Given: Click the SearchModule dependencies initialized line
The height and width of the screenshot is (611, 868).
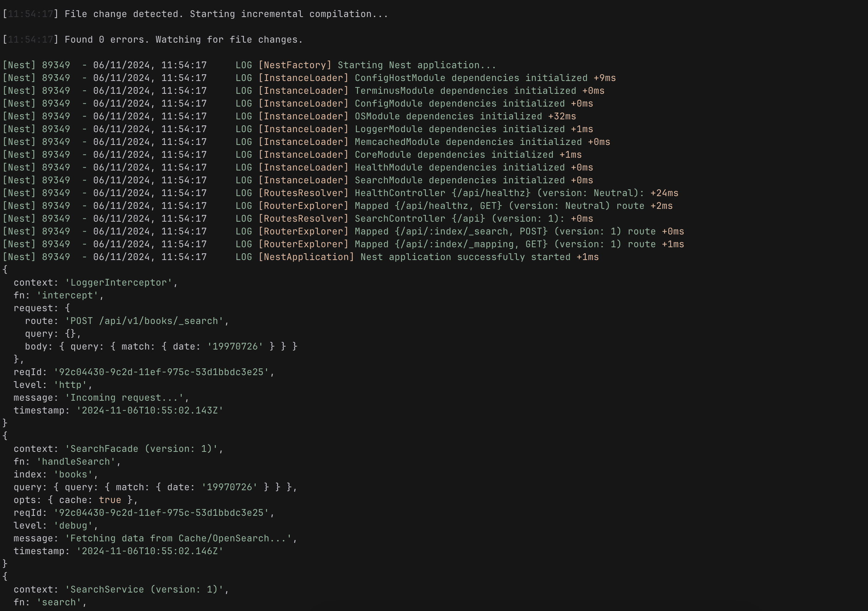Looking at the screenshot, I should click(x=298, y=180).
